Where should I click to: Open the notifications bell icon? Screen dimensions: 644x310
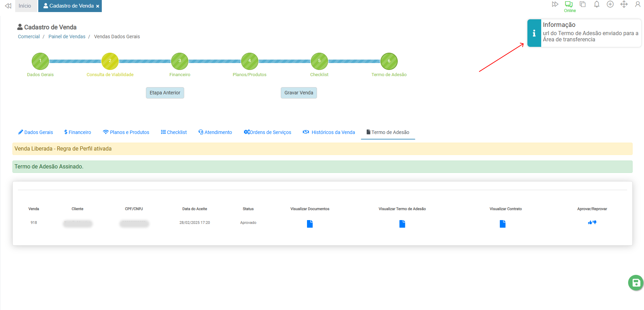(x=596, y=4)
